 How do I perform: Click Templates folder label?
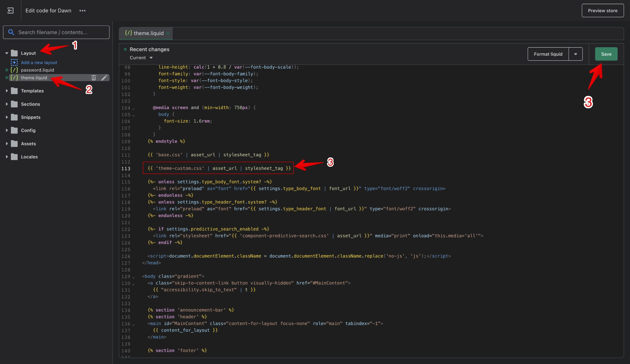coord(32,91)
